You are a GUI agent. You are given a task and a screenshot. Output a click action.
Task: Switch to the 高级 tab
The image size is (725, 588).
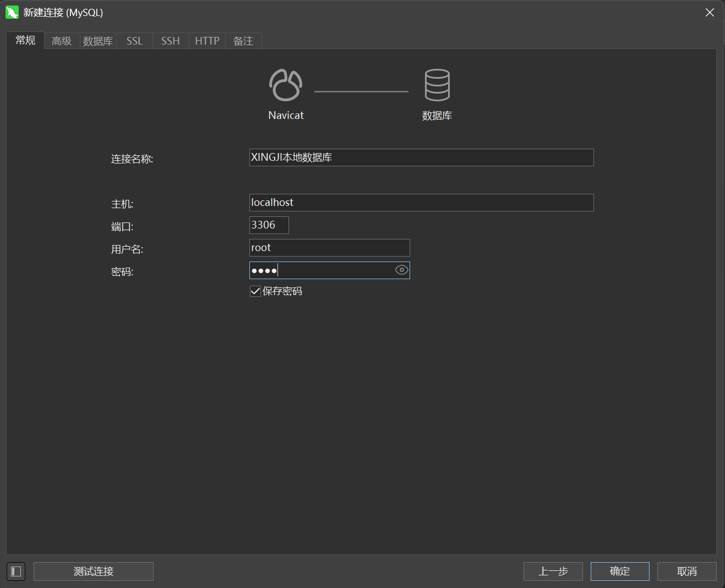[62, 41]
